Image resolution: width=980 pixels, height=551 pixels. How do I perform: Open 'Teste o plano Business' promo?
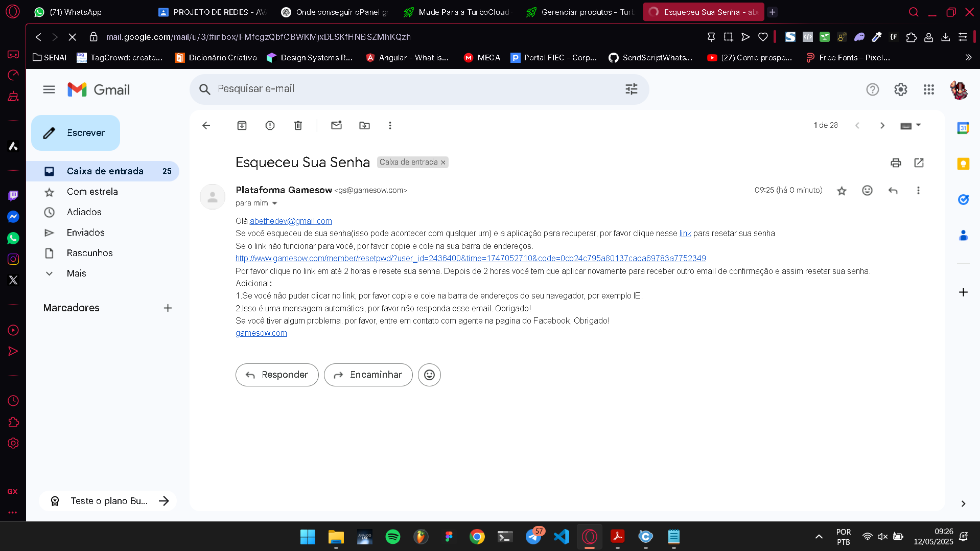pyautogui.click(x=108, y=501)
